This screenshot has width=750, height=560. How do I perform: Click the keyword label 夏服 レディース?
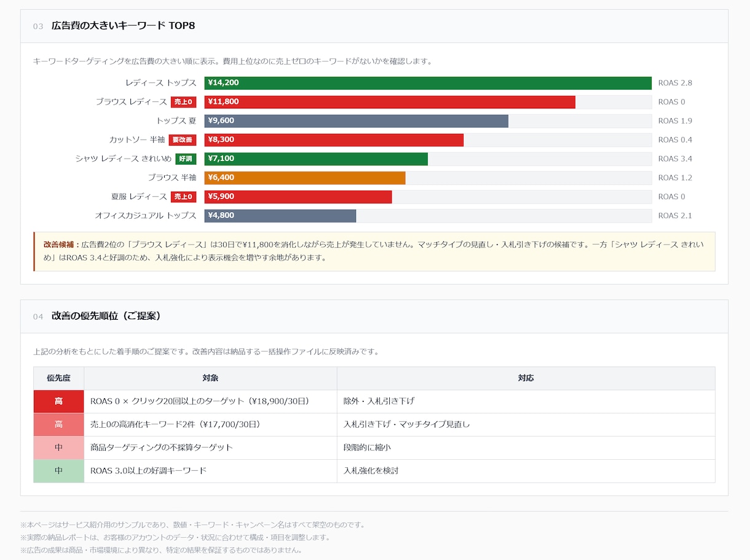tap(139, 197)
